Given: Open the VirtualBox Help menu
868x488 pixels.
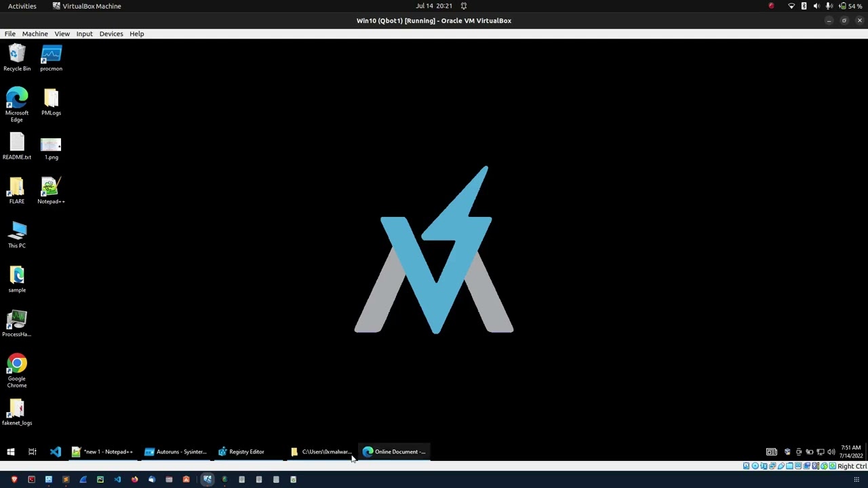Looking at the screenshot, I should click(x=136, y=33).
